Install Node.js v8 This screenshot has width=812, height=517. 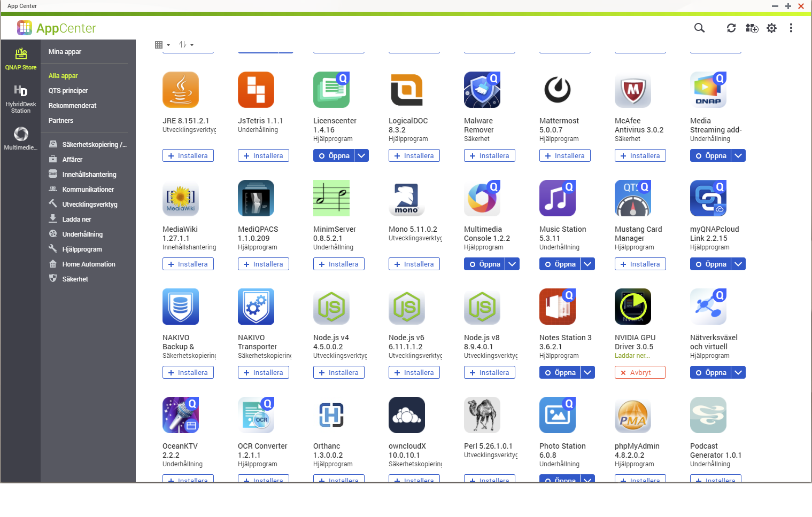490,372
